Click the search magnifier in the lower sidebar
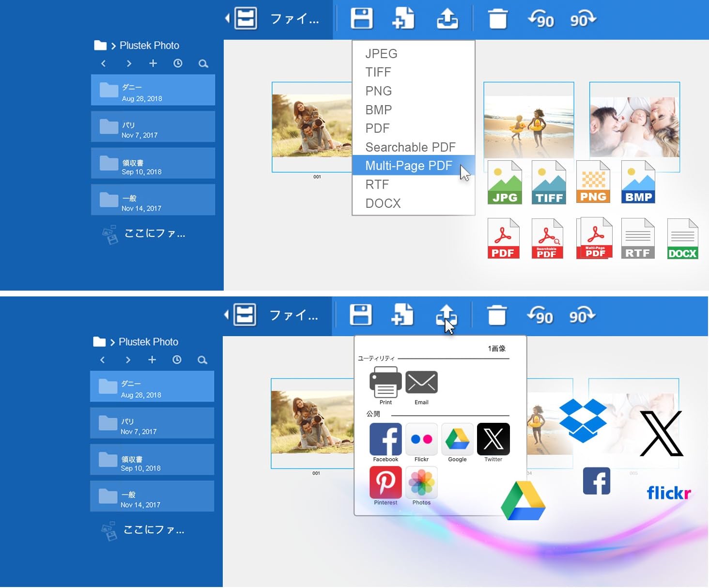Screen dimensions: 709x588 click(202, 360)
